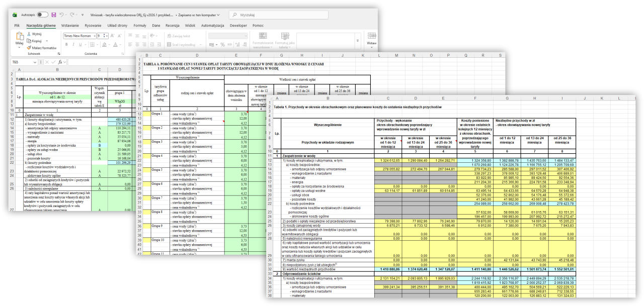Click the Wklej paste icon

click(x=20, y=38)
